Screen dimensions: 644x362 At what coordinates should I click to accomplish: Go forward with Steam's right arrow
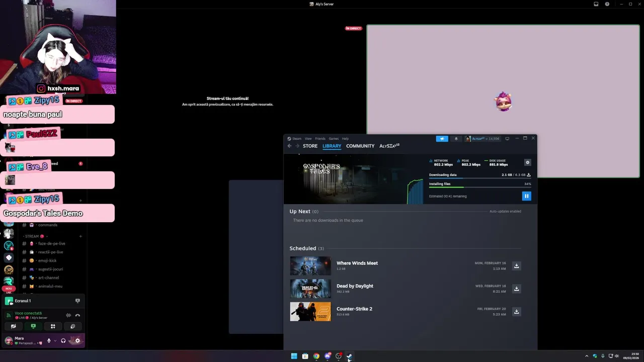coord(297,146)
